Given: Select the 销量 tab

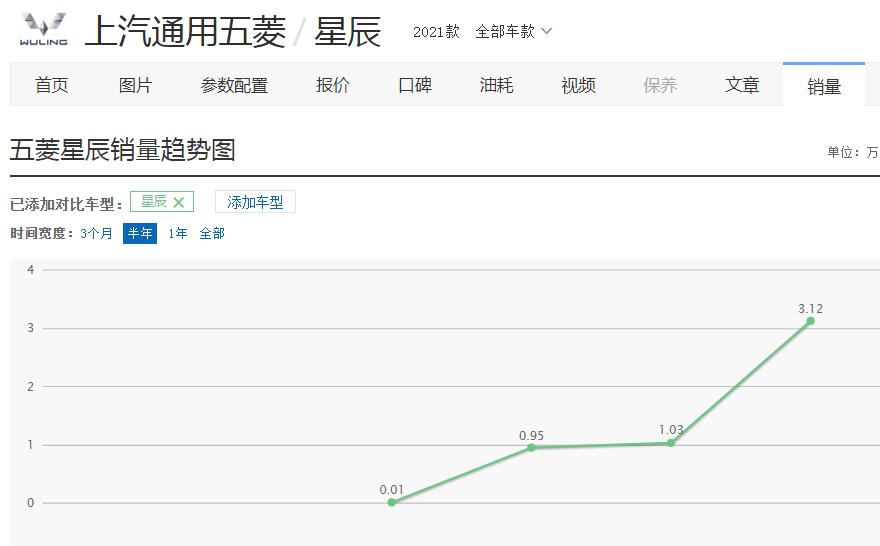Looking at the screenshot, I should pos(824,85).
